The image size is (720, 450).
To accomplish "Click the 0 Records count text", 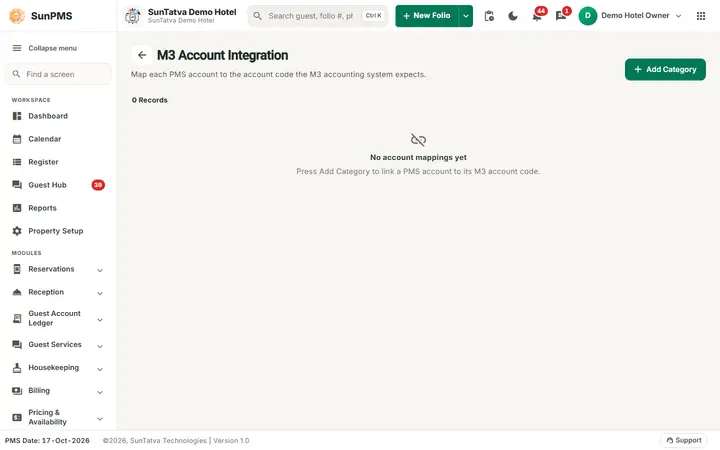I will point(150,100).
